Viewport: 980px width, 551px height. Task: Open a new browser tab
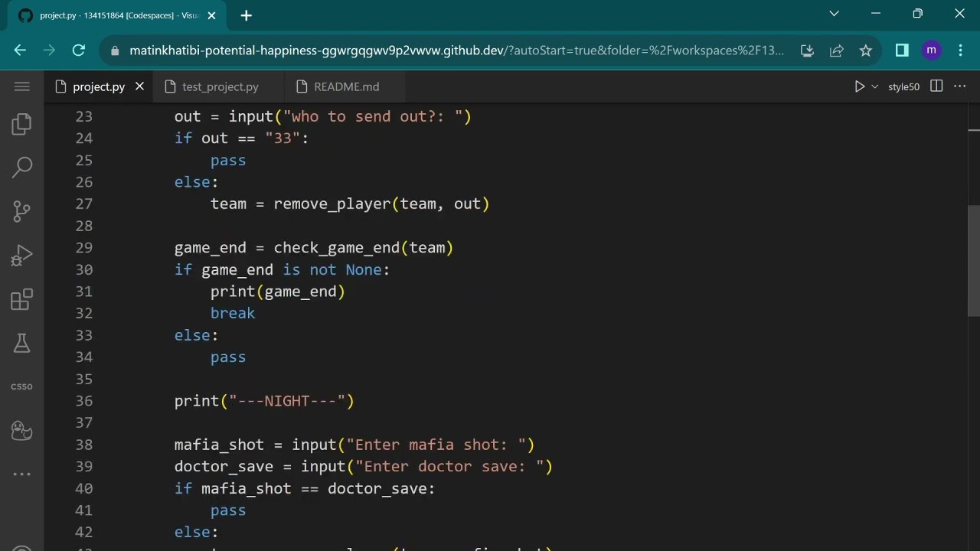tap(246, 15)
